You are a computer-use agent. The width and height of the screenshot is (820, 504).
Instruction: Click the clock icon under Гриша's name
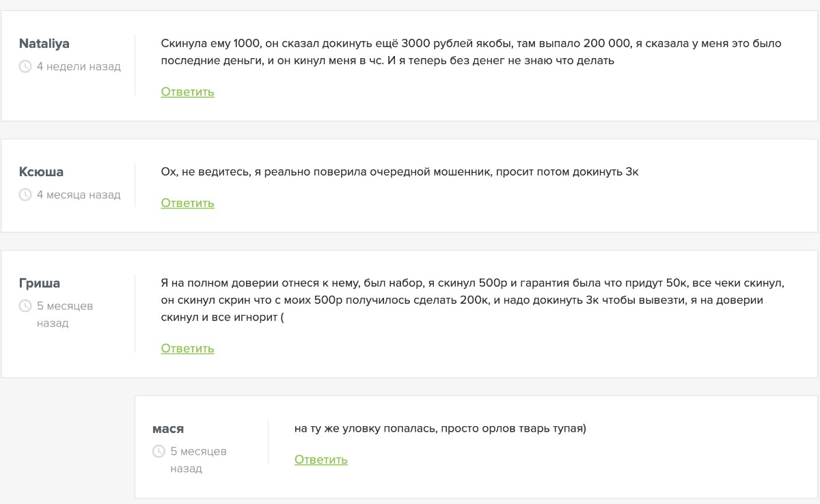pyautogui.click(x=25, y=307)
